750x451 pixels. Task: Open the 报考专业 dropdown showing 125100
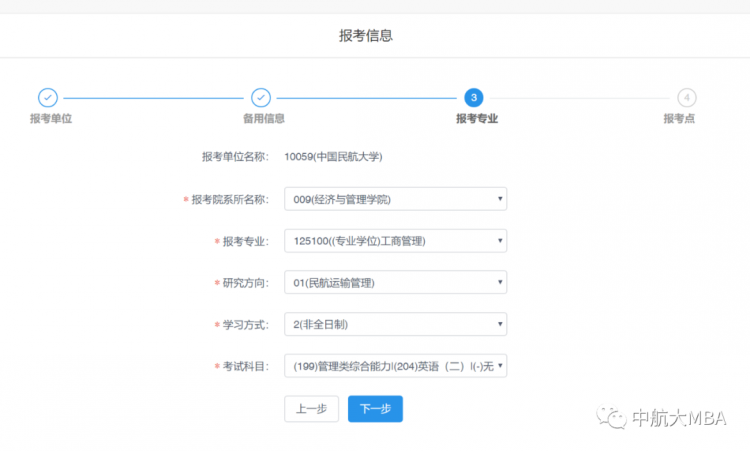click(x=396, y=241)
